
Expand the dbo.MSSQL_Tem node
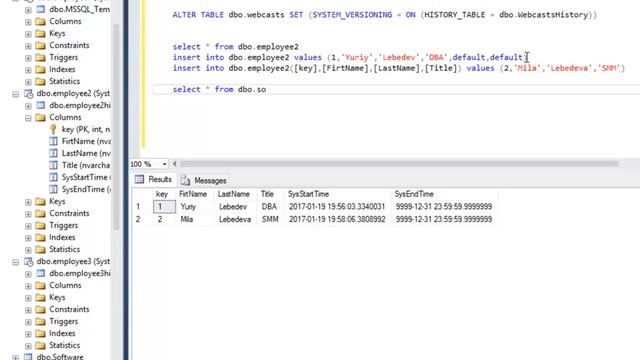tap(28, 9)
